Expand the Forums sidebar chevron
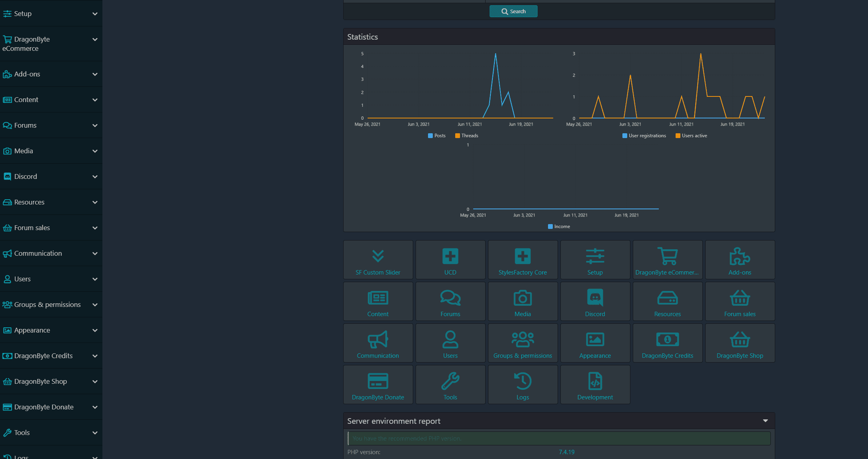868x459 pixels. tap(95, 125)
